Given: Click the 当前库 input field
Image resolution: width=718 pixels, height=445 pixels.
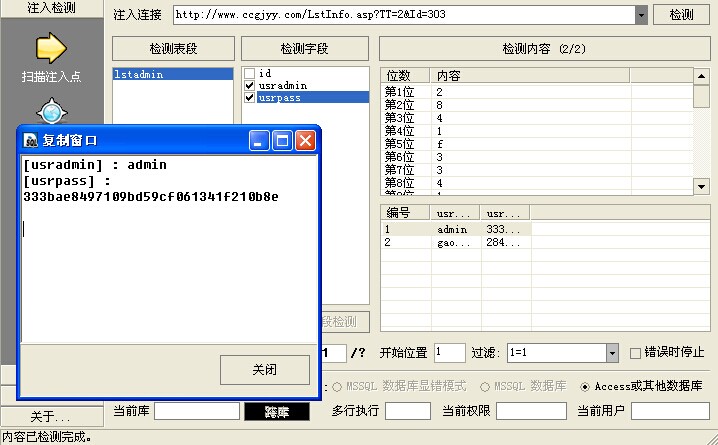Looking at the screenshot, I should pos(197,411).
